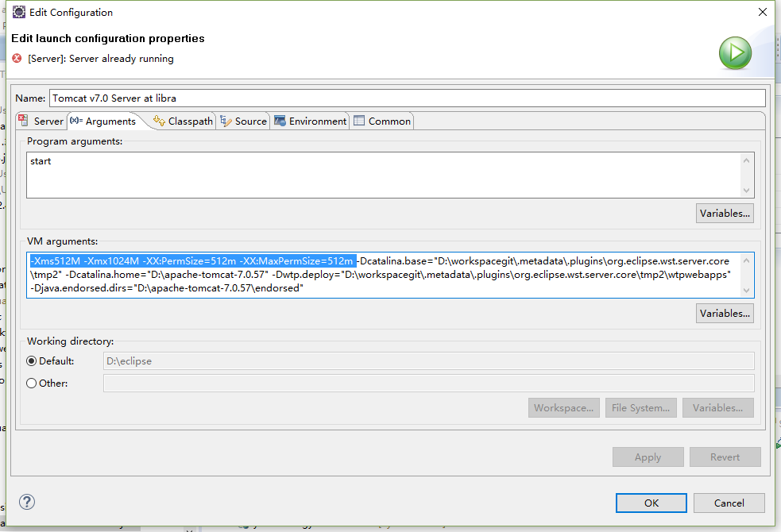Click the highlighted -Xms512M text in VM arguments

coord(55,260)
